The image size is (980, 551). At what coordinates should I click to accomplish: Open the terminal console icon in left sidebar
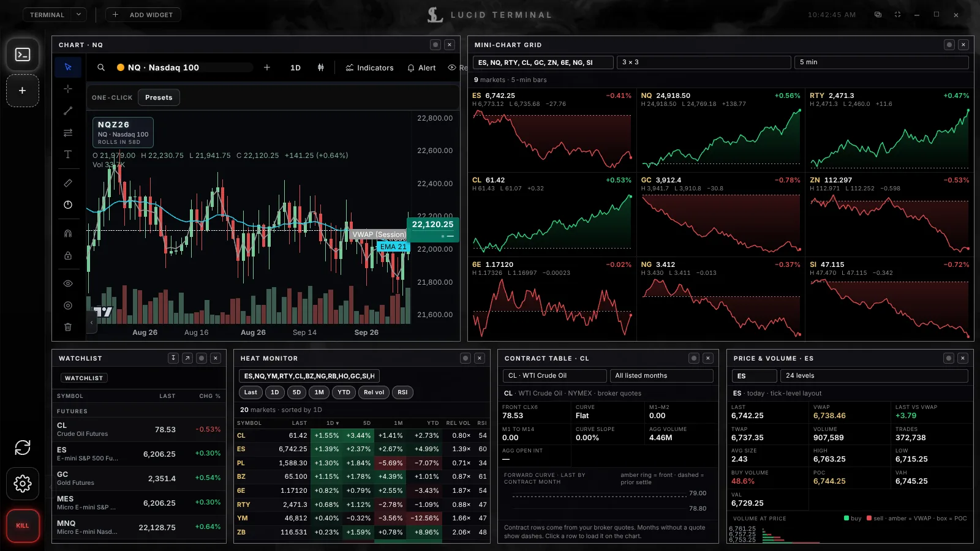pos(23,54)
